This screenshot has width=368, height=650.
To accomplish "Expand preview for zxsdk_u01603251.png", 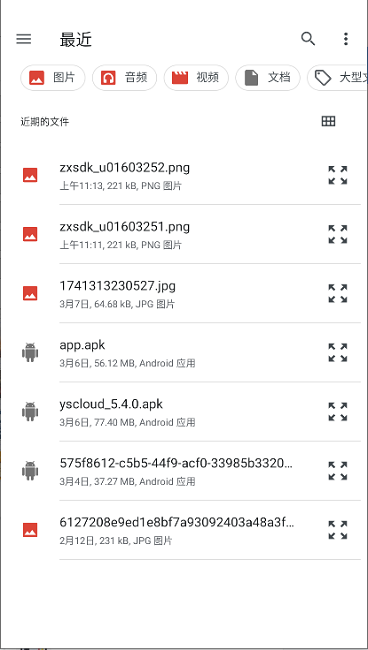I will pos(338,234).
